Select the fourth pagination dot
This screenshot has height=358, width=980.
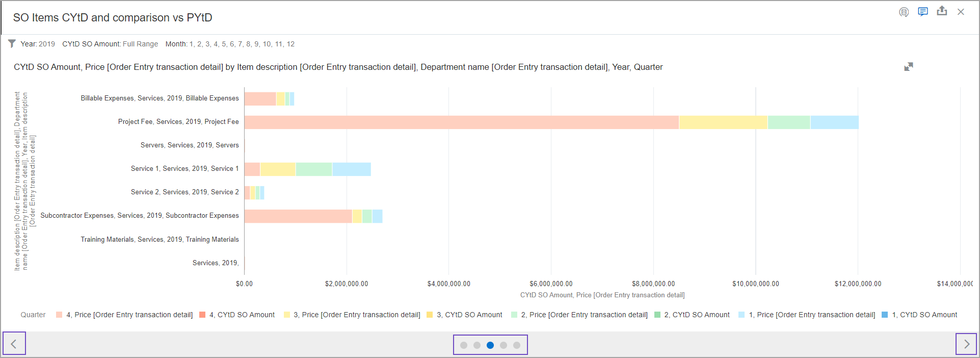pos(504,345)
